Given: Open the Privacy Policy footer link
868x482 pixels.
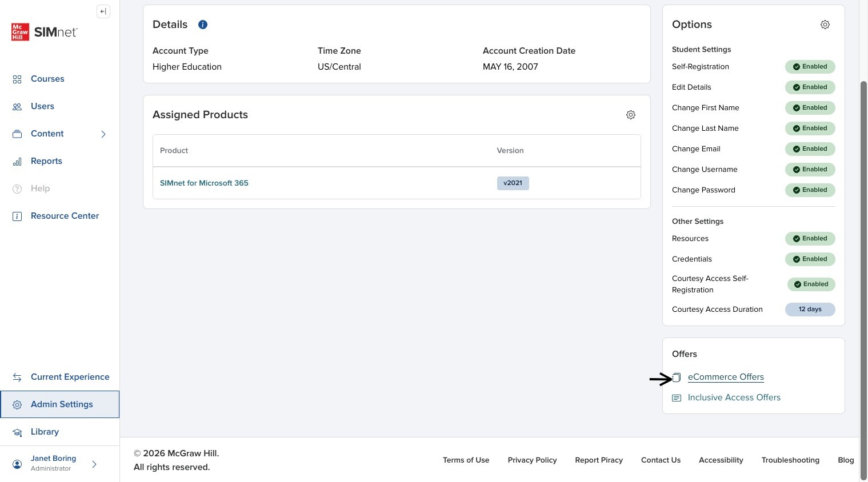Looking at the screenshot, I should coord(533,460).
